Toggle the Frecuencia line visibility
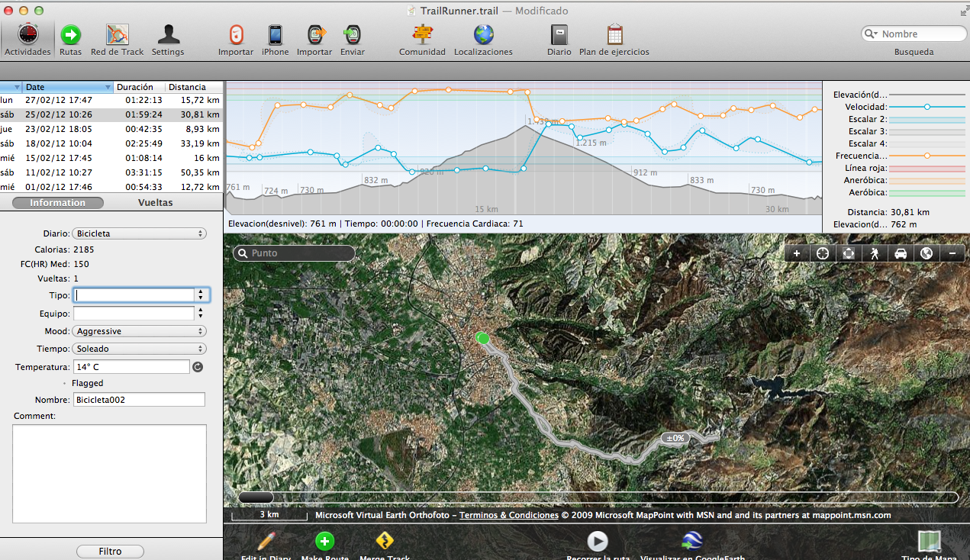The height and width of the screenshot is (560, 970). point(927,156)
